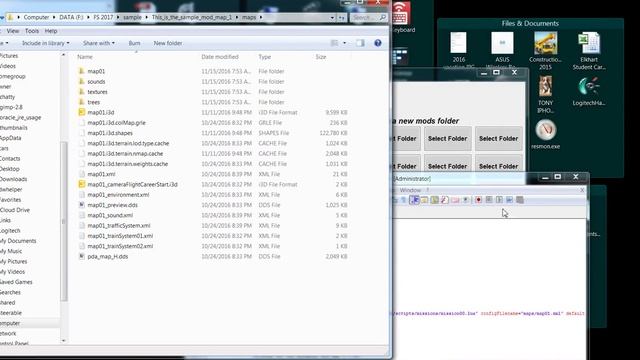Open the view options dropdown arrow

click(x=344, y=43)
